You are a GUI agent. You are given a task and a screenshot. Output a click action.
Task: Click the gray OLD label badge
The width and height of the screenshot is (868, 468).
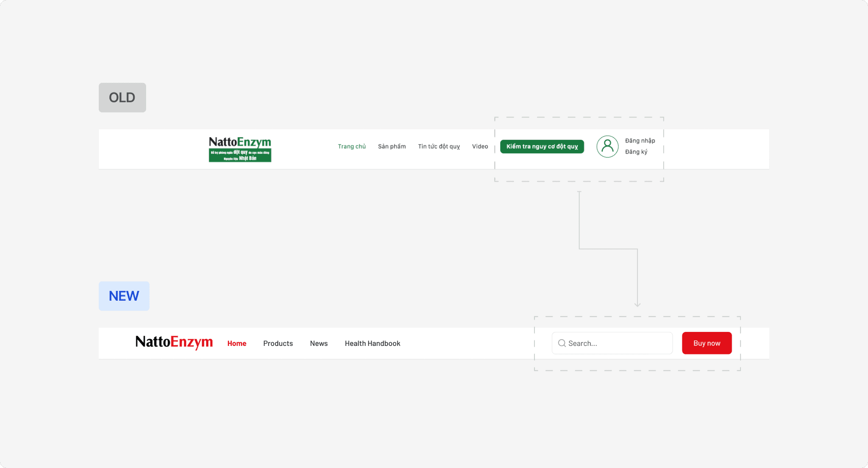coord(122,97)
